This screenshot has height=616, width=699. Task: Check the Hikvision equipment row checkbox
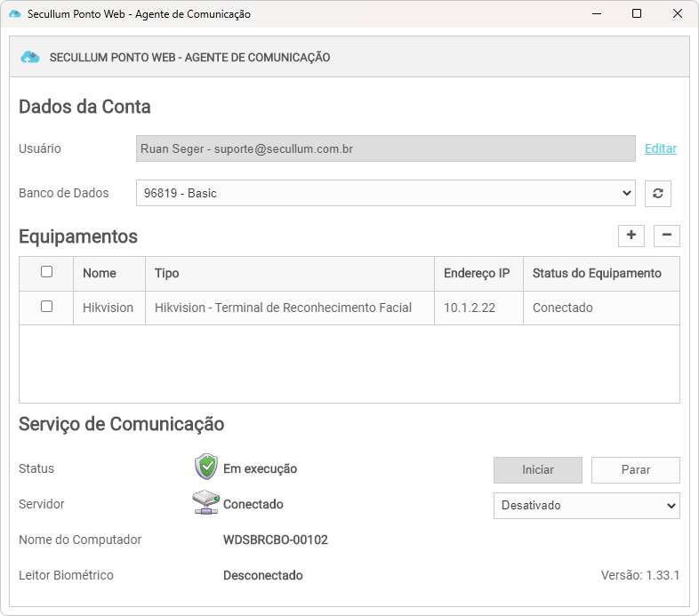(x=47, y=307)
